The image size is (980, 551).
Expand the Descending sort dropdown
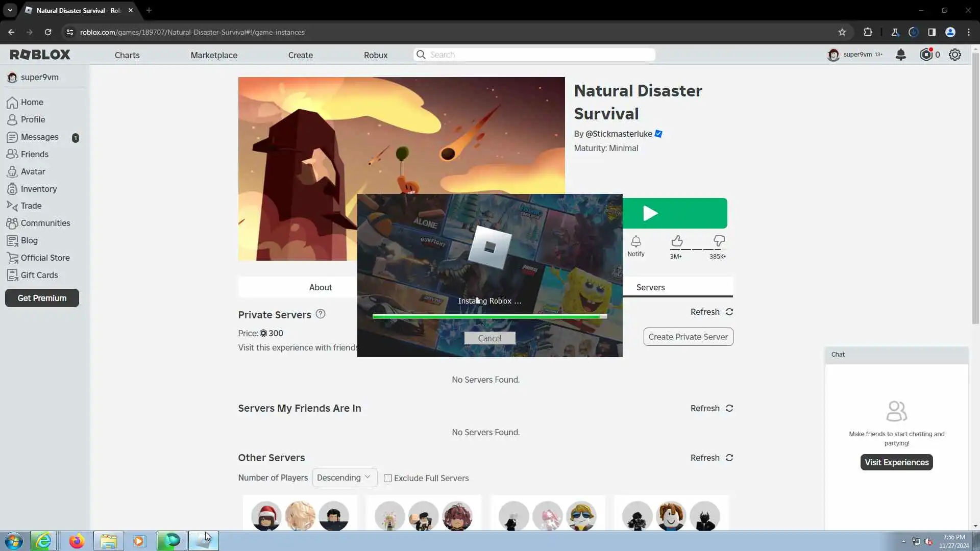point(344,478)
